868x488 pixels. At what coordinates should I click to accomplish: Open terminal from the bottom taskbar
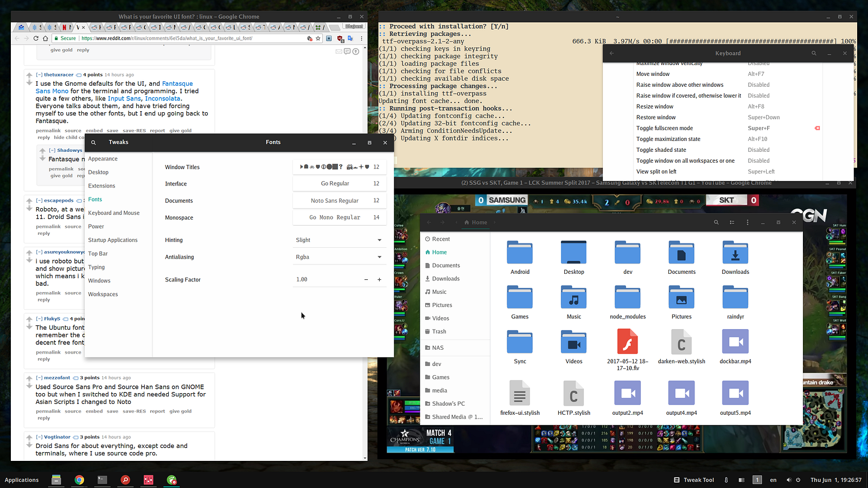pos(102,480)
